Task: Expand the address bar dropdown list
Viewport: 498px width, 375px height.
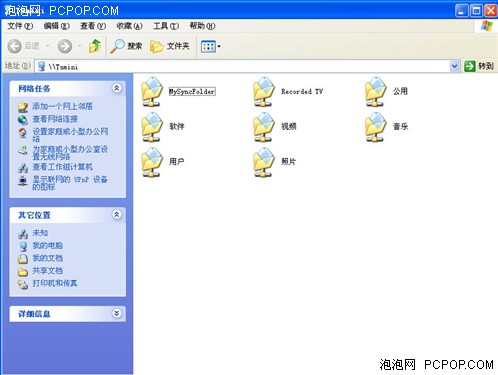Action: pos(454,66)
